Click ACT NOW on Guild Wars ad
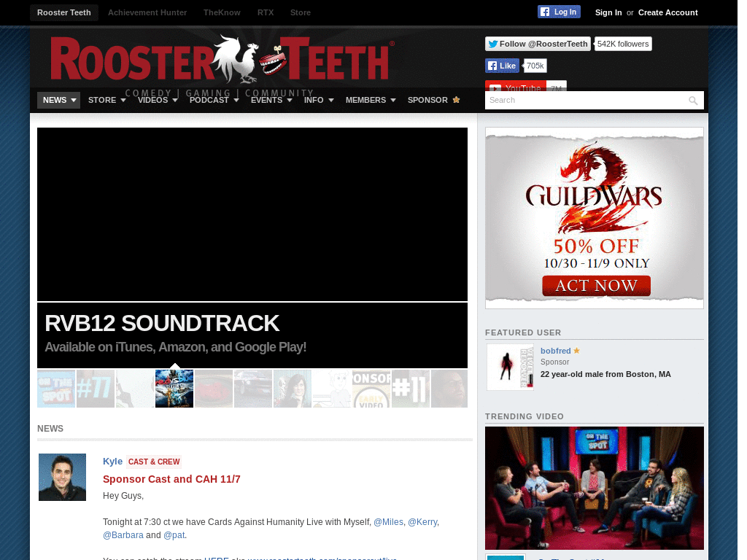747x560 pixels. click(596, 285)
